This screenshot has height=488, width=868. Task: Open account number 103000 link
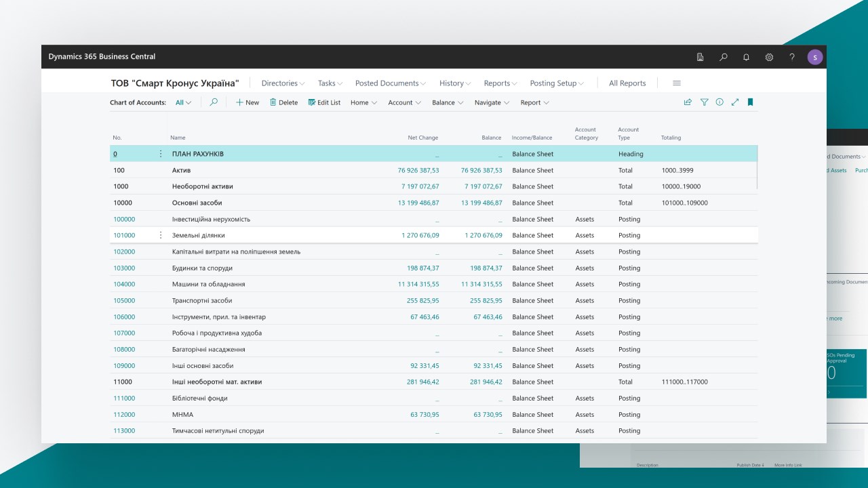click(x=124, y=268)
